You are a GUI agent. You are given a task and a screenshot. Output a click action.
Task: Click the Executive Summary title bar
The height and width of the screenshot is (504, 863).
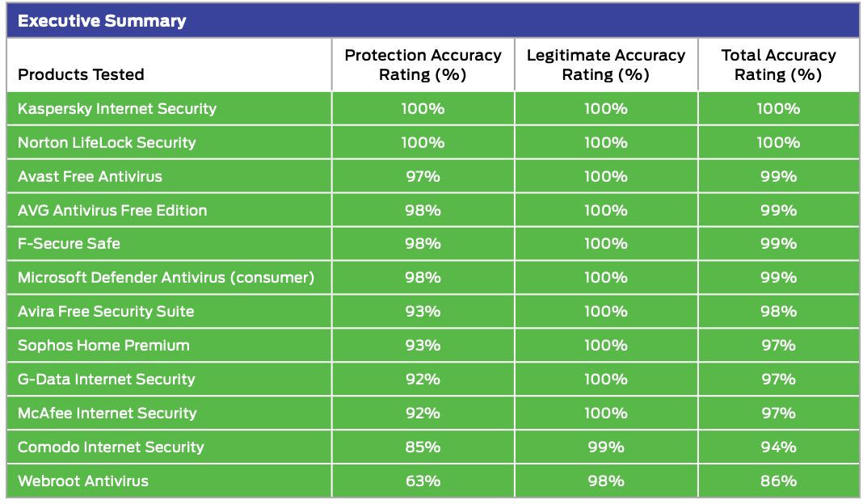click(432, 21)
